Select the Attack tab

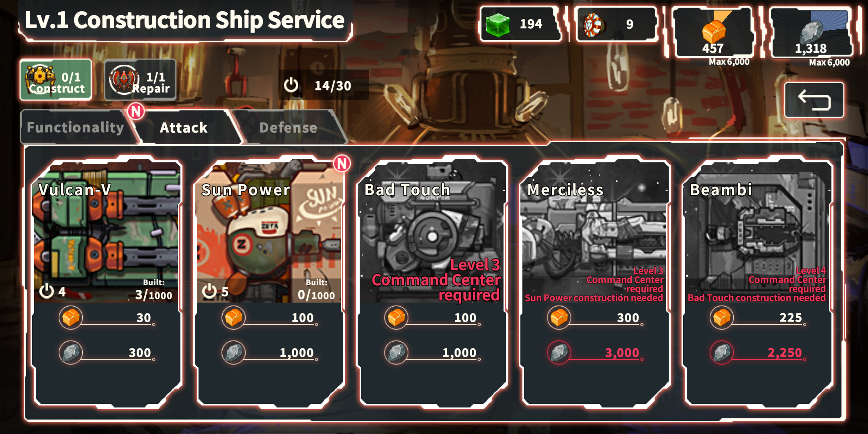click(184, 127)
